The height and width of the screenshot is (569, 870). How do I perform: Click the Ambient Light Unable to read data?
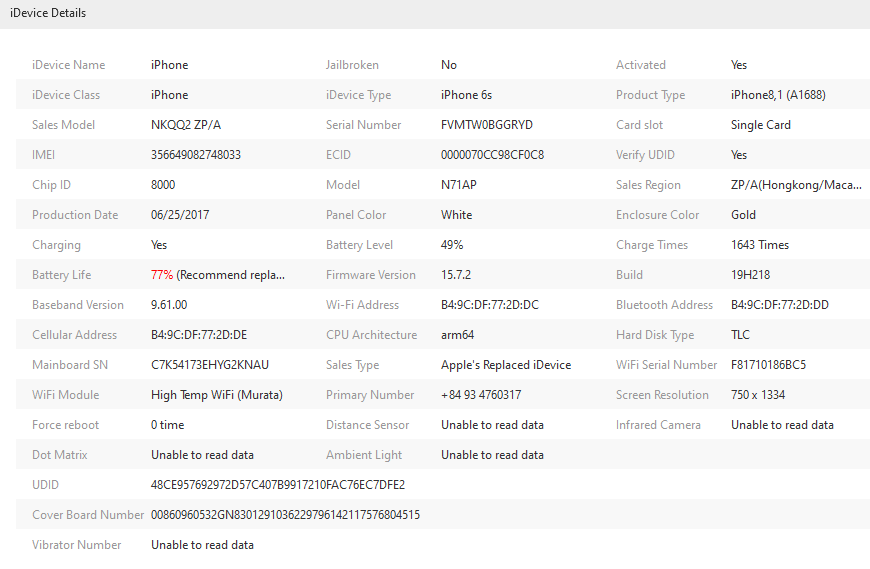pos(492,454)
